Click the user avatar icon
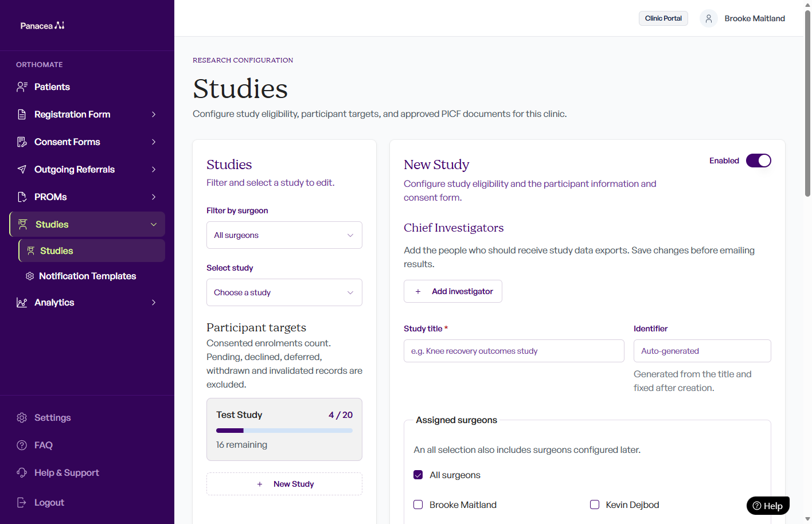 (x=709, y=18)
